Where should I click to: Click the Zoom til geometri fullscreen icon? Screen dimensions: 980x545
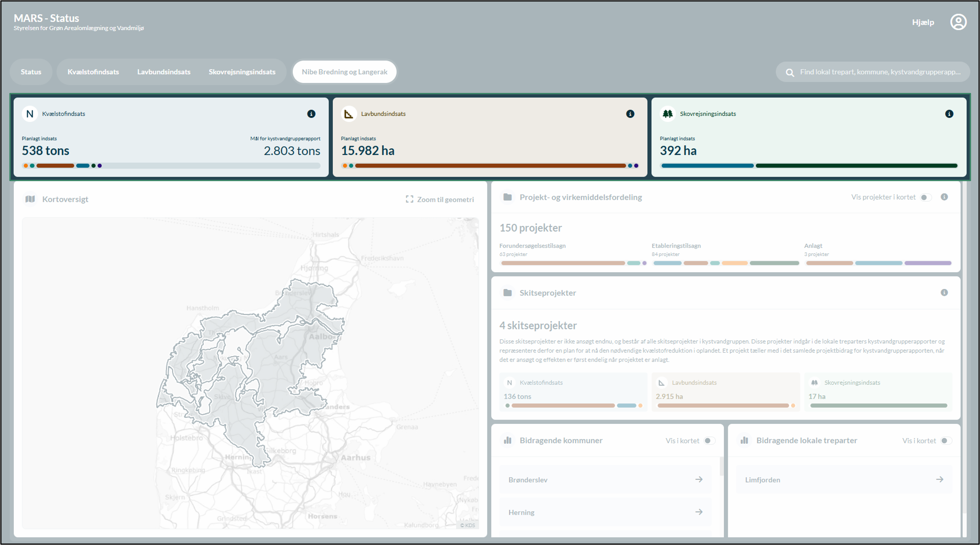pos(409,199)
